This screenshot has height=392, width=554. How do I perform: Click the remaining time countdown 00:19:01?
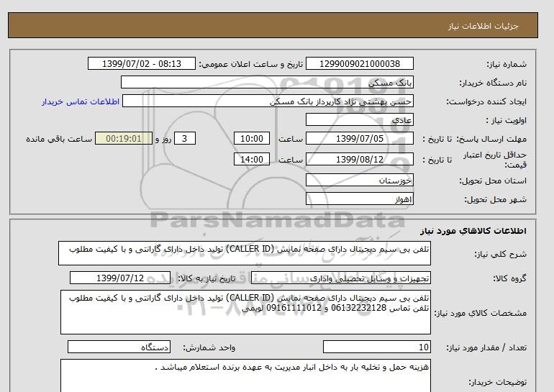(123, 139)
